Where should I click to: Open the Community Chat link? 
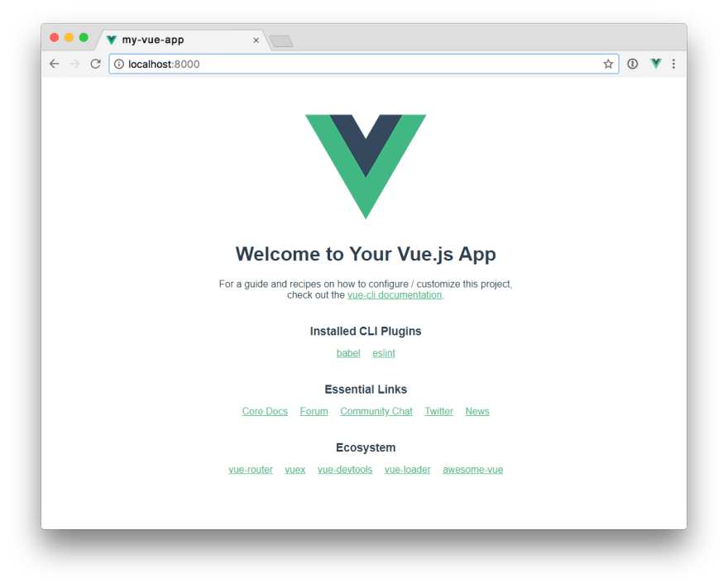[376, 411]
